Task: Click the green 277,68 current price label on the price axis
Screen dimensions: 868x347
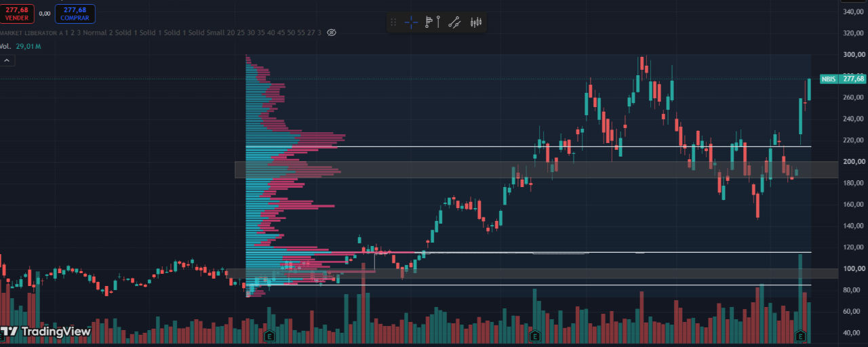Action: coord(853,79)
